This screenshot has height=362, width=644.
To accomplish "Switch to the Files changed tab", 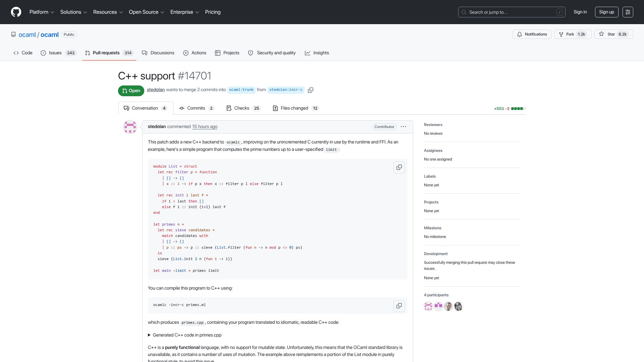I will coord(296,108).
